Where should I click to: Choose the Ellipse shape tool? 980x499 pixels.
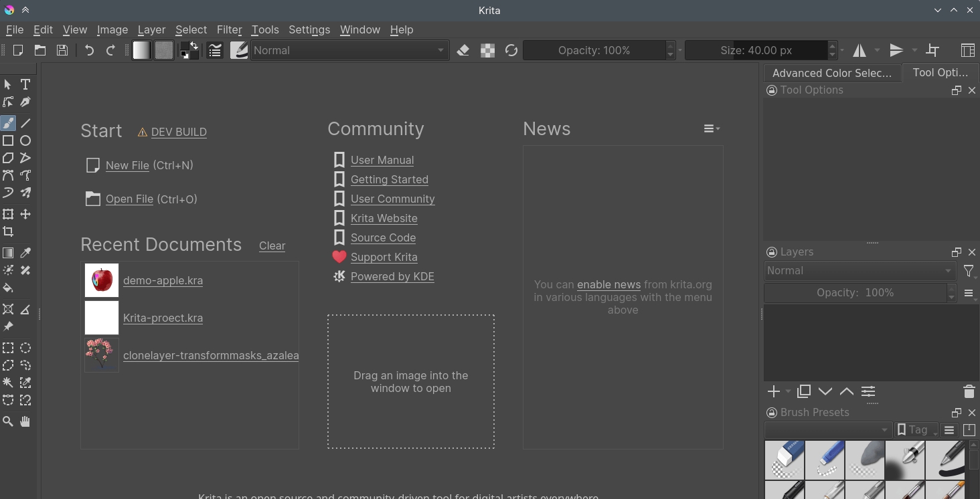tap(25, 140)
